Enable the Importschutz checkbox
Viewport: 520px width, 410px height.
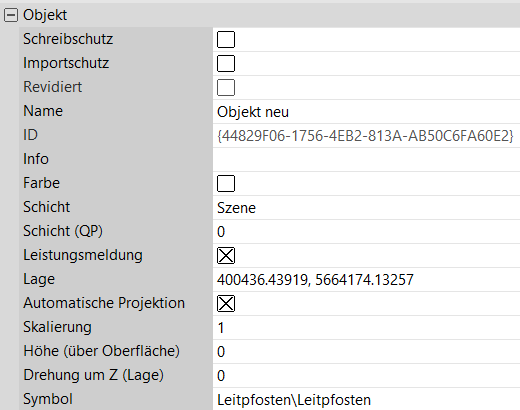(226, 64)
